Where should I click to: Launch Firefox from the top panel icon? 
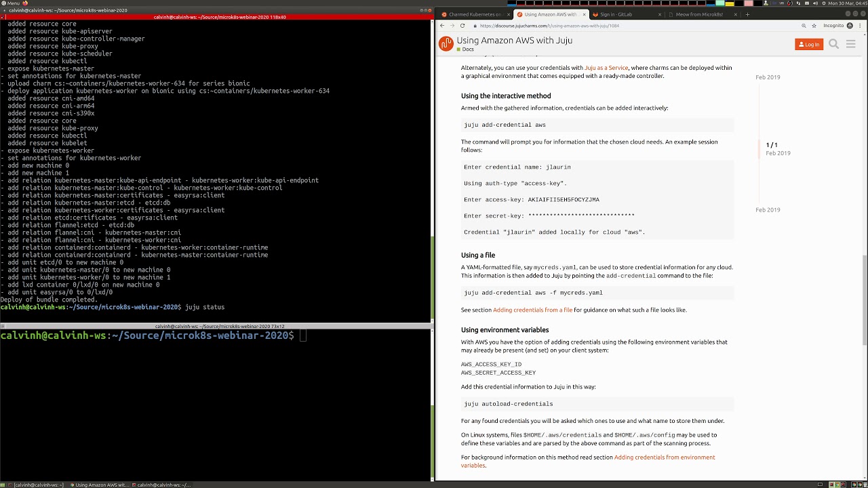point(25,3)
